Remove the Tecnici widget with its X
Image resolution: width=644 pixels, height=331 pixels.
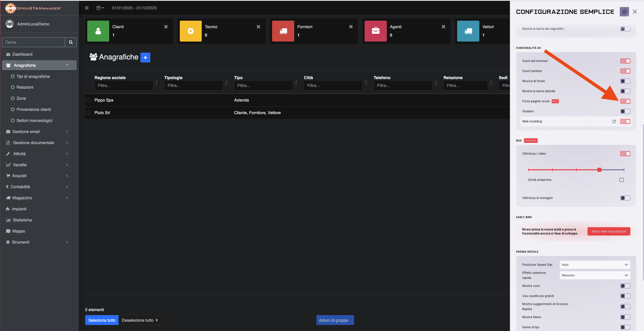point(258,27)
